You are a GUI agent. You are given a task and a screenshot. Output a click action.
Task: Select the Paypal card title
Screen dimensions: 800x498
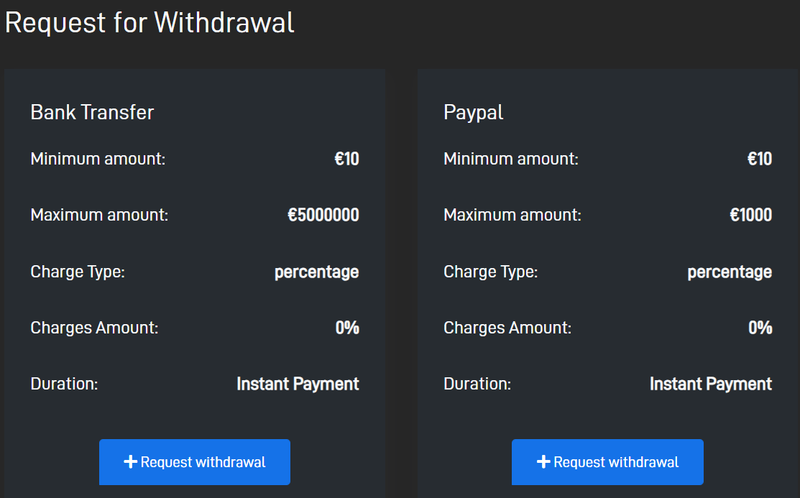pos(473,113)
